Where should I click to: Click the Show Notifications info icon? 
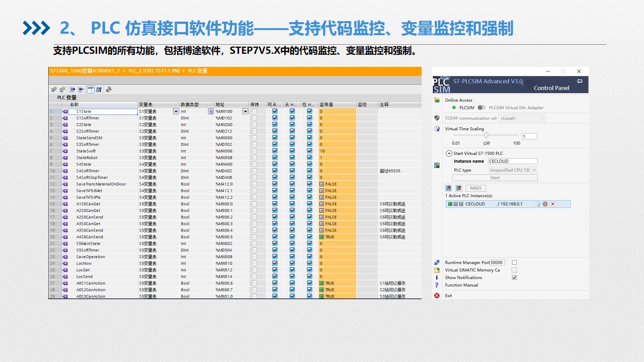point(437,278)
